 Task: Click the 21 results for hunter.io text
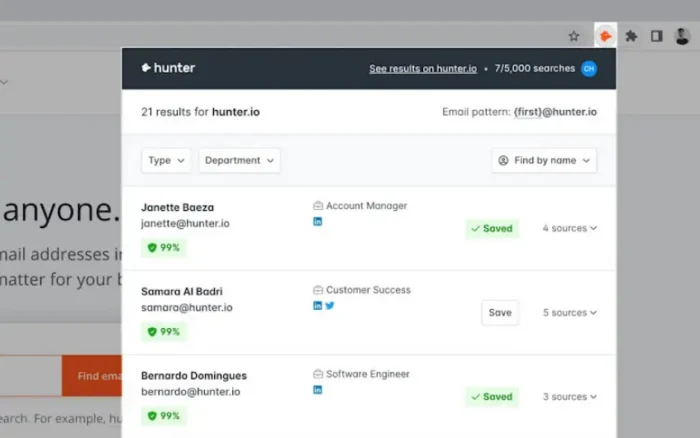[x=200, y=112]
